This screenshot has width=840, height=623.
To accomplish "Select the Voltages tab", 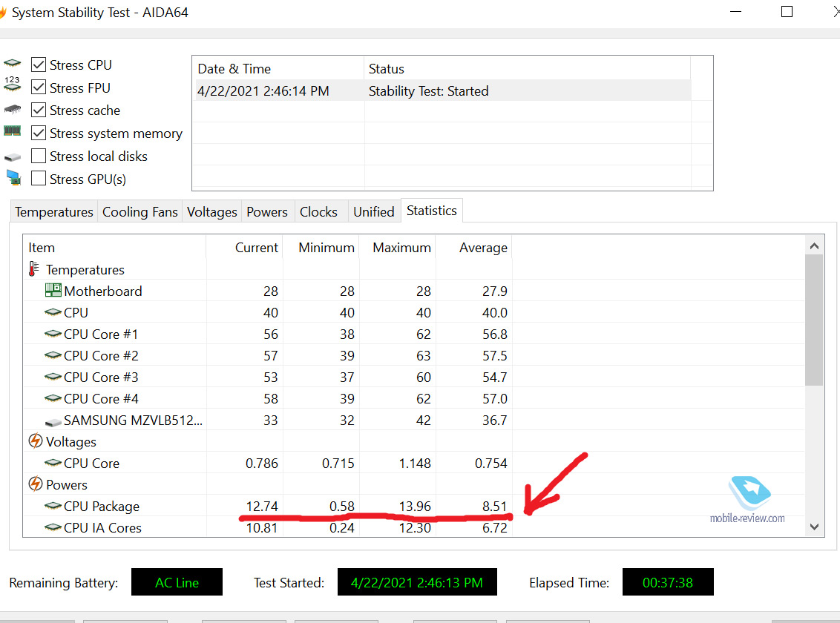I will click(212, 212).
